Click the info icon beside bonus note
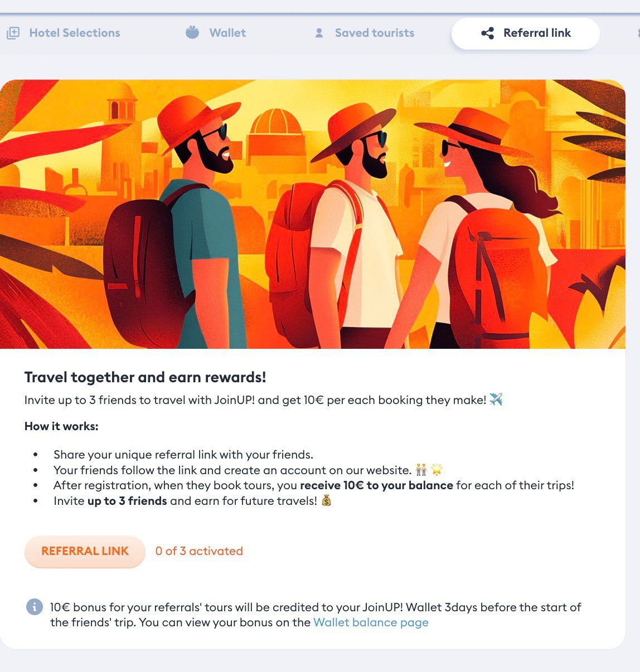 35,607
